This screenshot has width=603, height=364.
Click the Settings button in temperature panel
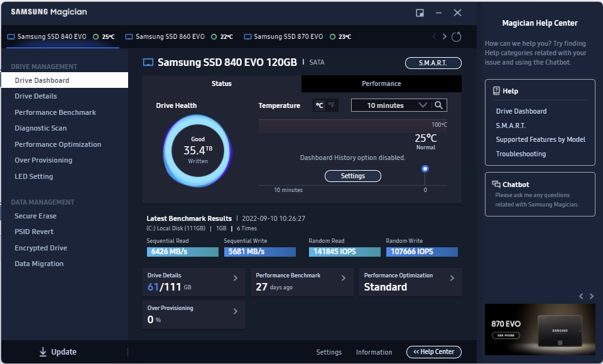coord(352,176)
